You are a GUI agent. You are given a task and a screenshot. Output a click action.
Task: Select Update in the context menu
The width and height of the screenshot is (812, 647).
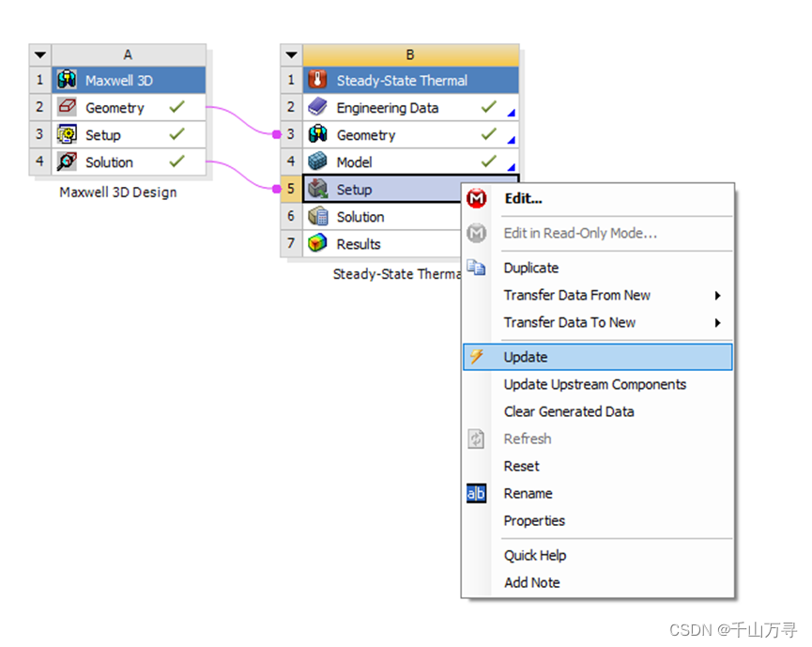pyautogui.click(x=598, y=357)
